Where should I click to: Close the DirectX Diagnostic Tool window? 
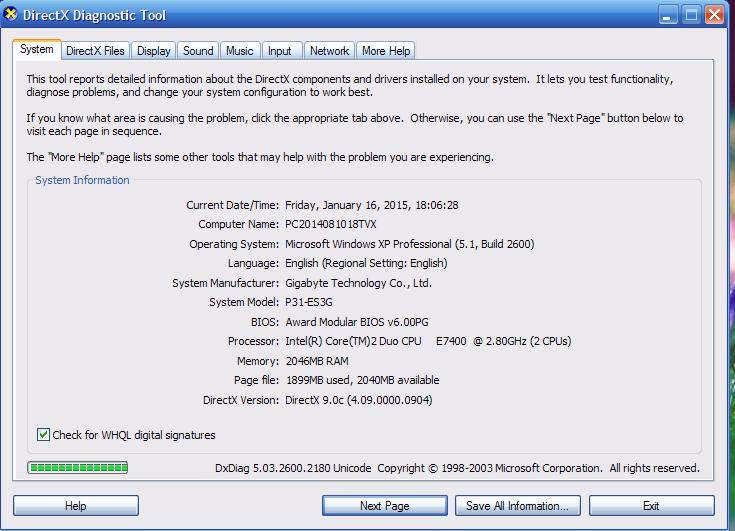pyautogui.click(x=714, y=15)
